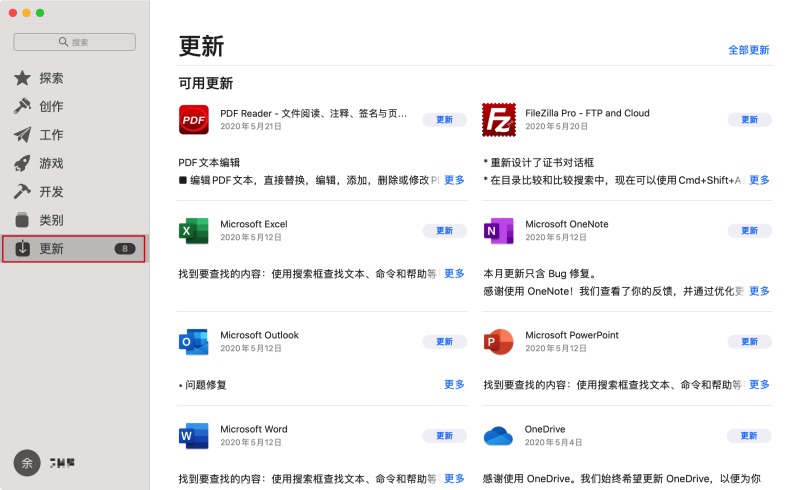Click the 类别 categories icon
Viewport: 800px width, 490px height.
tap(22, 220)
